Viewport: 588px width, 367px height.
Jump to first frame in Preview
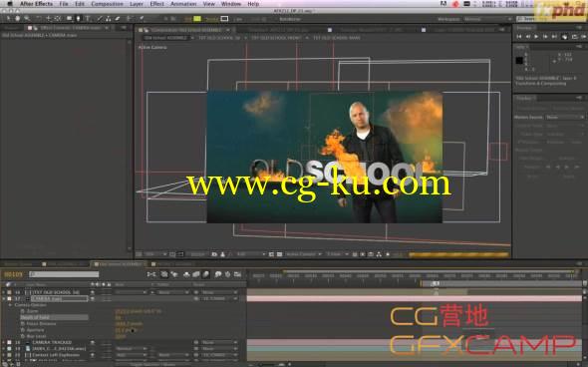[x=519, y=36]
